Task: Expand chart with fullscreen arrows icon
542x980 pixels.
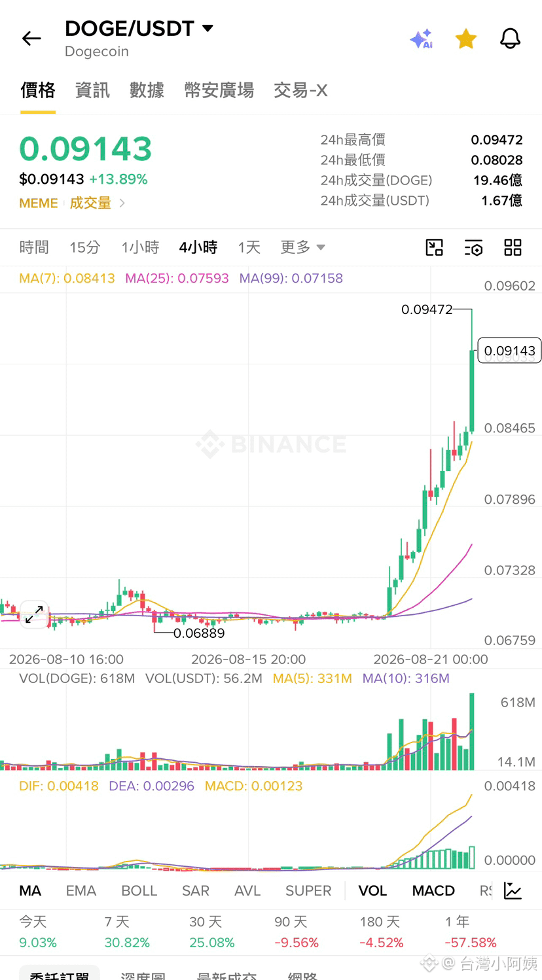Action: 34,614
